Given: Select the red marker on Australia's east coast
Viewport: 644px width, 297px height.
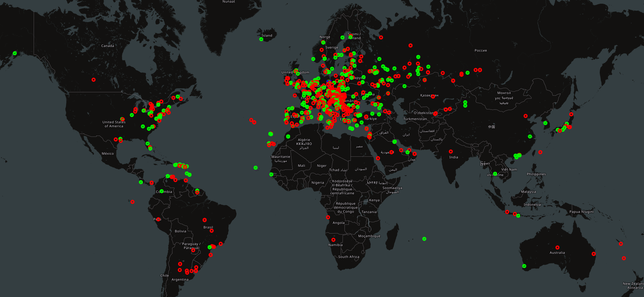Looking at the screenshot, I should [x=593, y=254].
